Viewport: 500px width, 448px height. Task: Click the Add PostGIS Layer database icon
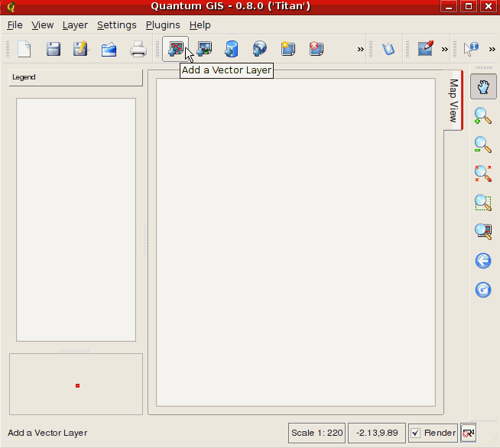coord(232,49)
